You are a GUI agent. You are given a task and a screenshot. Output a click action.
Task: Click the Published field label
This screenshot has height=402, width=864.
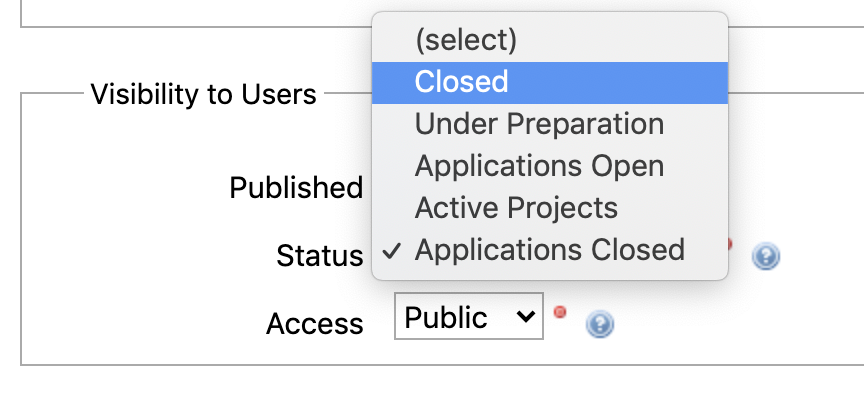tap(296, 187)
